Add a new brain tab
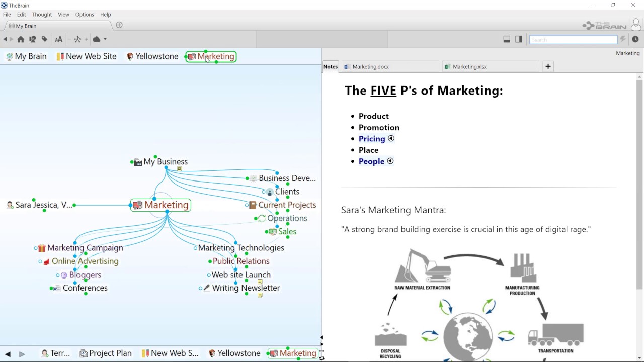644x362 pixels. [x=119, y=25]
